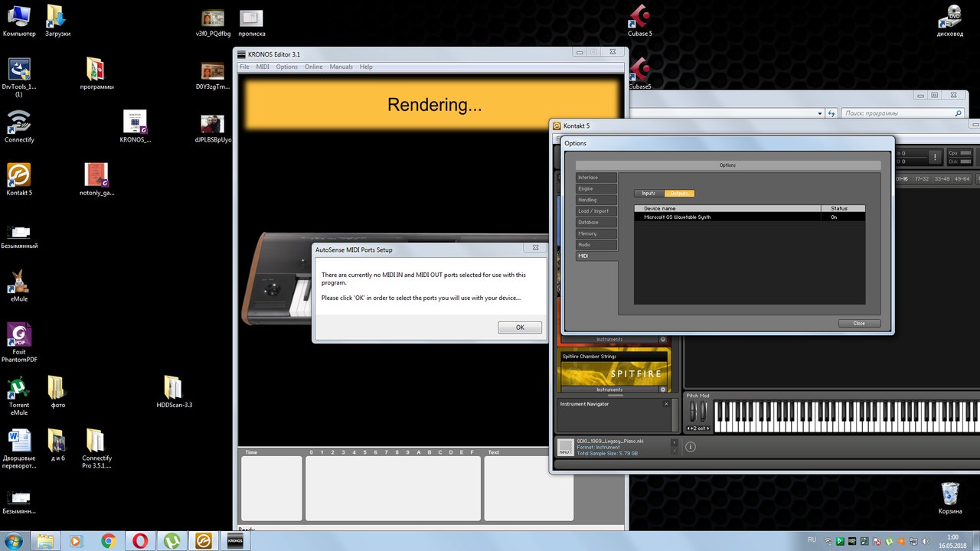Close the AutoSense MIDI Ports Setup dialog

(x=536, y=248)
